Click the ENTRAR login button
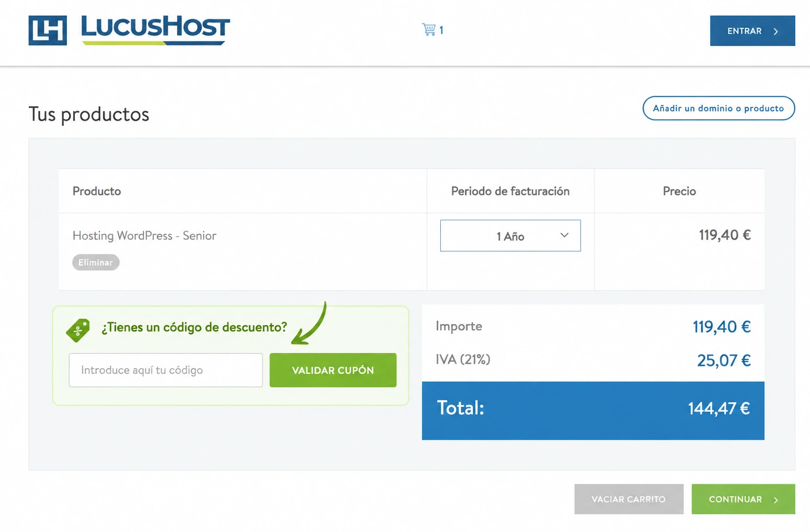 pos(752,31)
